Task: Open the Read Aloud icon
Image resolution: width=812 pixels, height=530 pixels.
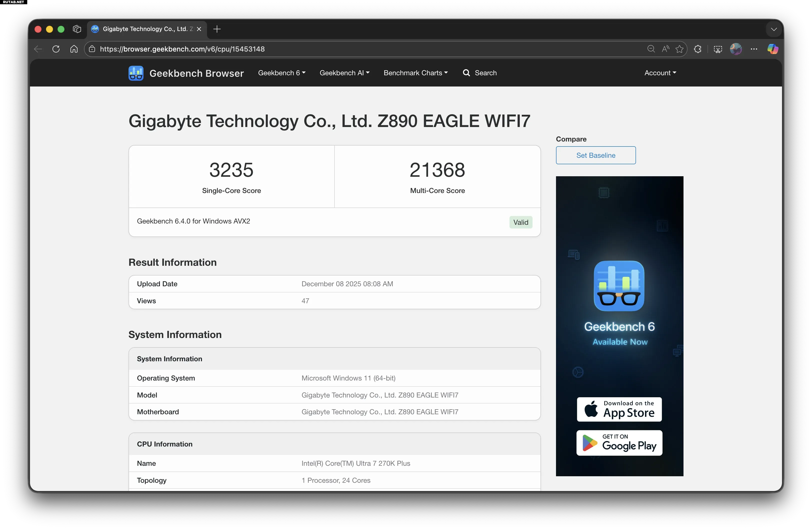Action: pyautogui.click(x=665, y=49)
